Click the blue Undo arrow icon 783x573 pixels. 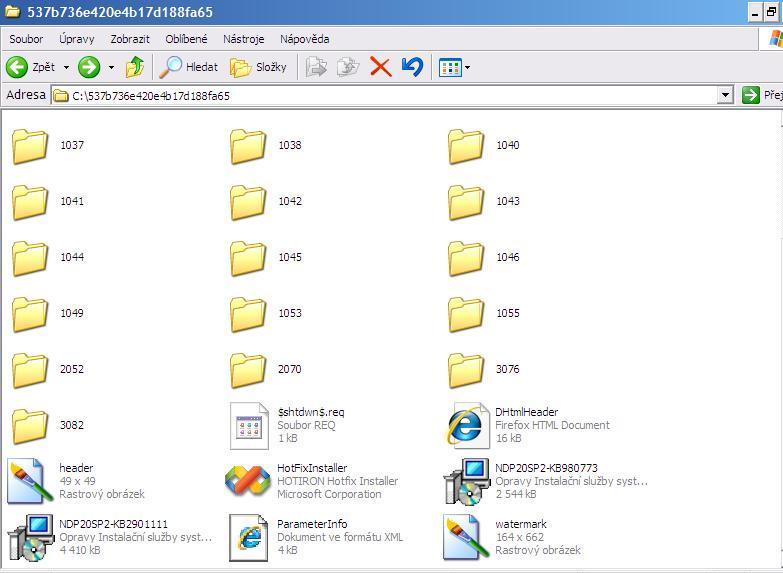412,67
